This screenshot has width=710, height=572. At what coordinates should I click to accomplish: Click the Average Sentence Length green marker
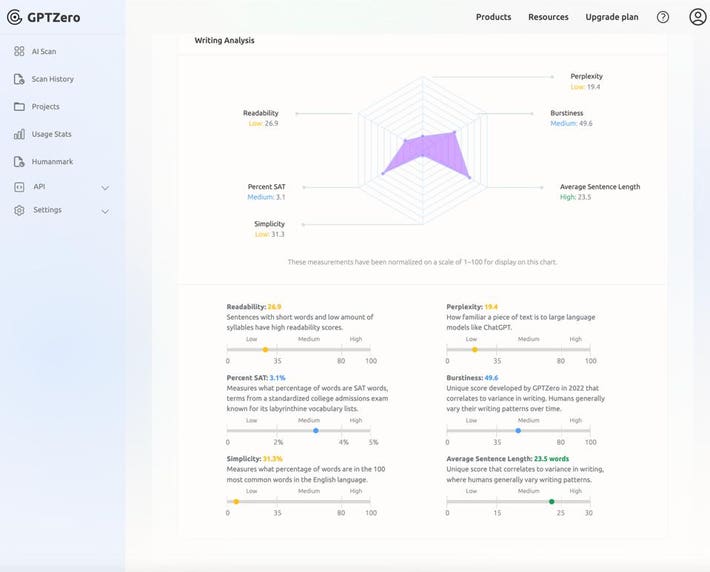[x=551, y=501]
